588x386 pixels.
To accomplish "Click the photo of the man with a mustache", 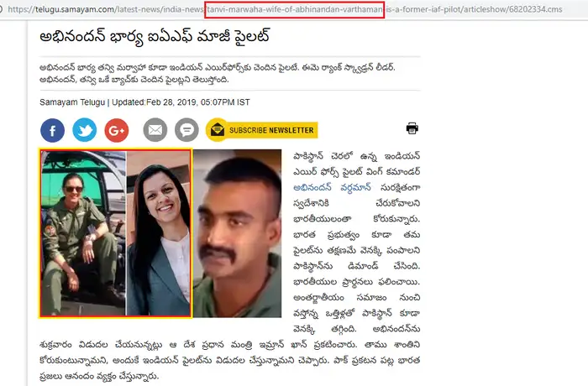I will pos(238,233).
